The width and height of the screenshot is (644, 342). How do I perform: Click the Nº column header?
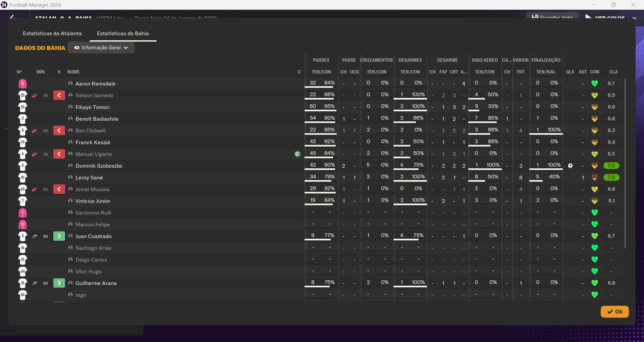[19, 72]
